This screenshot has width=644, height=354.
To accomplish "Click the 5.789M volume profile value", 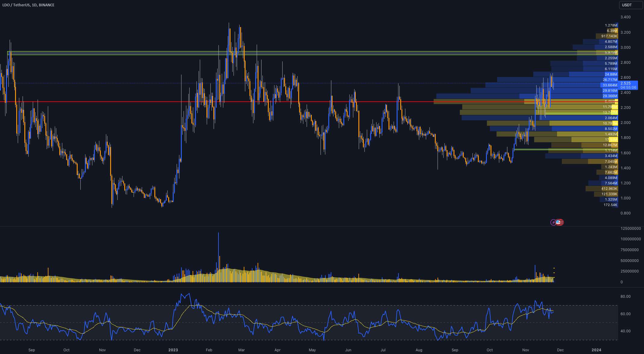I will 611,63.
